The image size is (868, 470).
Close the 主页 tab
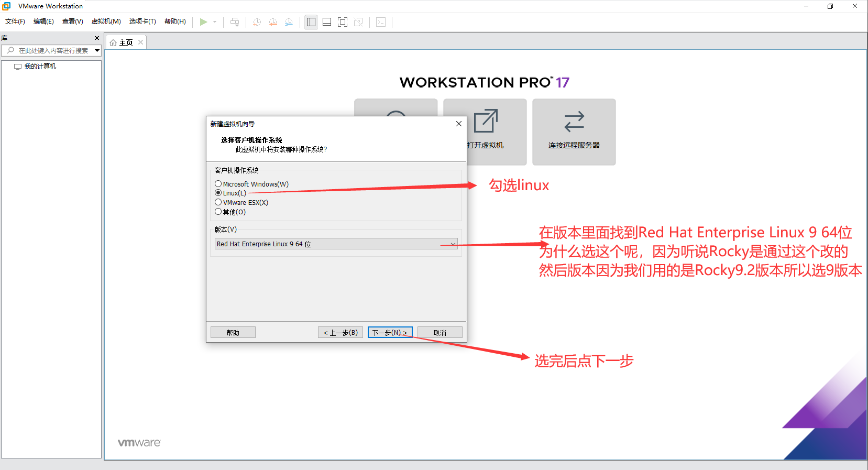(140, 42)
